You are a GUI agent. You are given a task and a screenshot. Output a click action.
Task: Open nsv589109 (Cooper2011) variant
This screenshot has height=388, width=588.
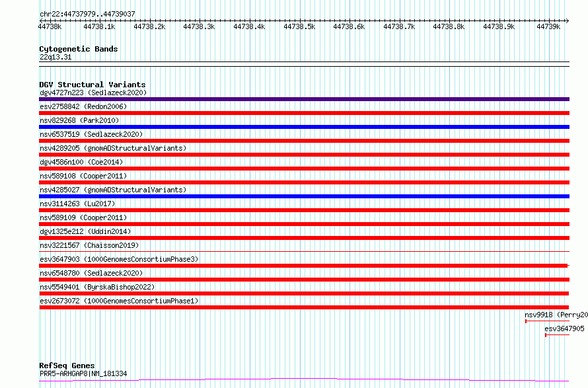[83, 217]
